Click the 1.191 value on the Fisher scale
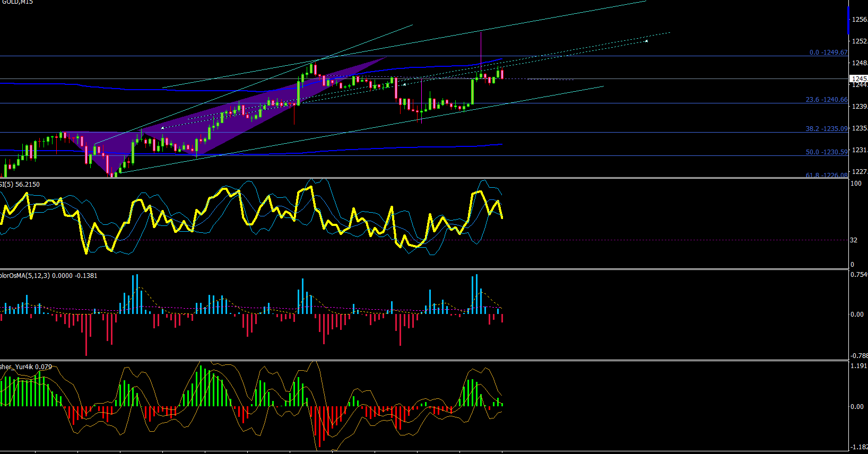Viewport: 868px width, 454px height. click(859, 366)
